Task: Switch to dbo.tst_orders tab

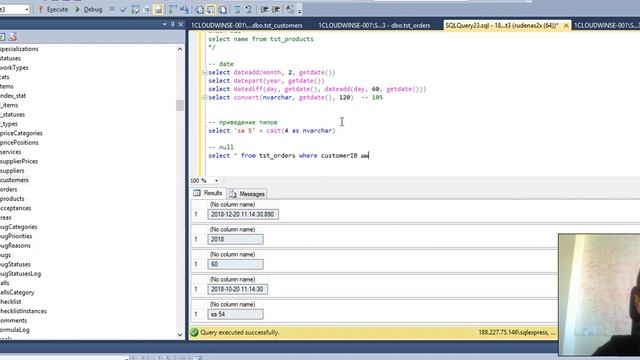Action: coord(374,25)
